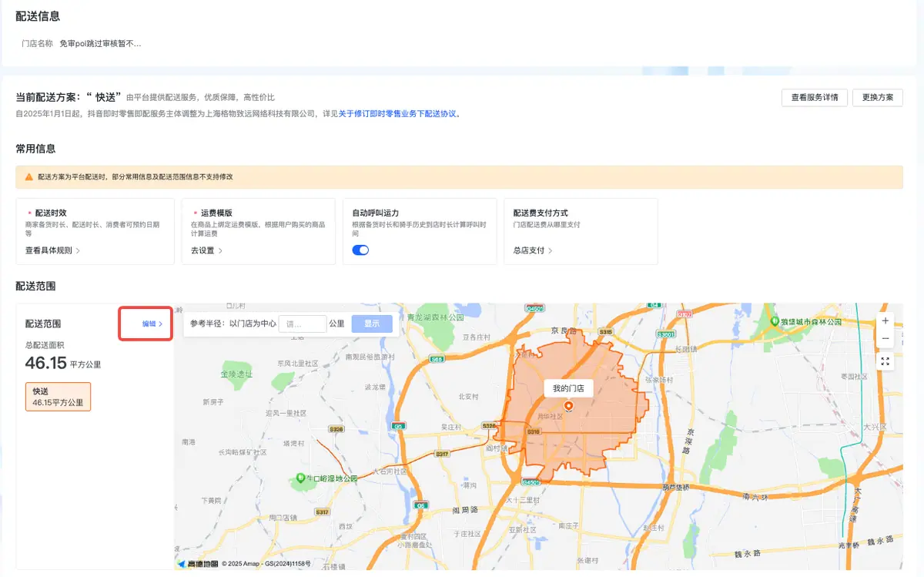Click the 自动呼叫运力 card title

(375, 213)
